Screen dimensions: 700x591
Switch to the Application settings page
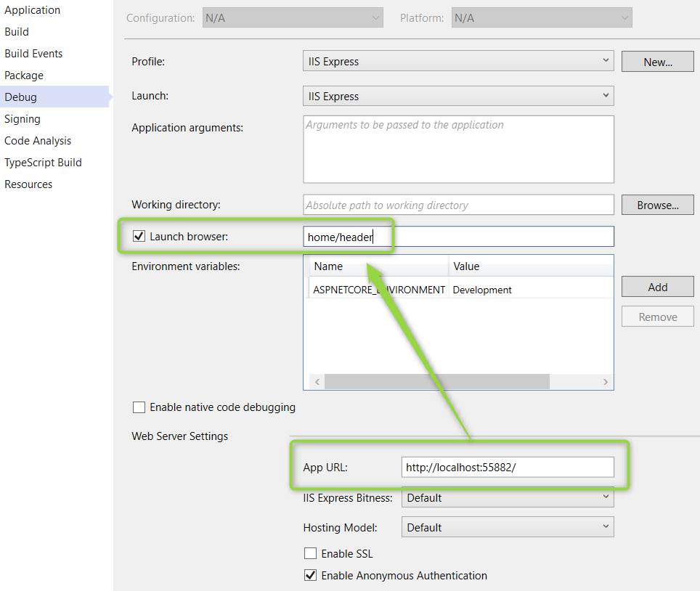[x=32, y=9]
